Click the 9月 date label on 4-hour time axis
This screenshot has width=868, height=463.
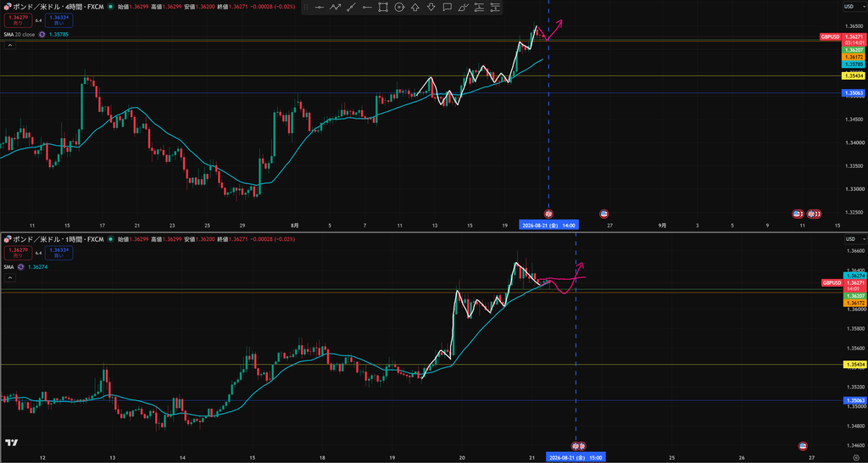662,226
